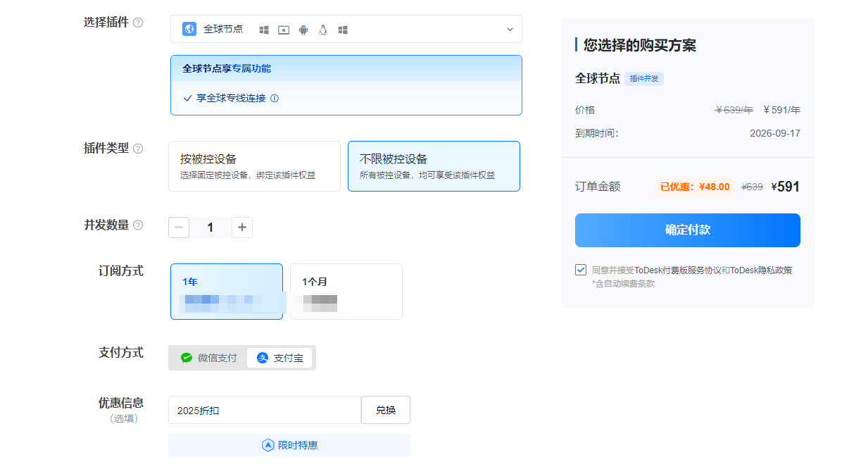Image resolution: width=868 pixels, height=474 pixels.
Task: Click the 并发数量 value field showing 1
Action: pyautogui.click(x=210, y=227)
